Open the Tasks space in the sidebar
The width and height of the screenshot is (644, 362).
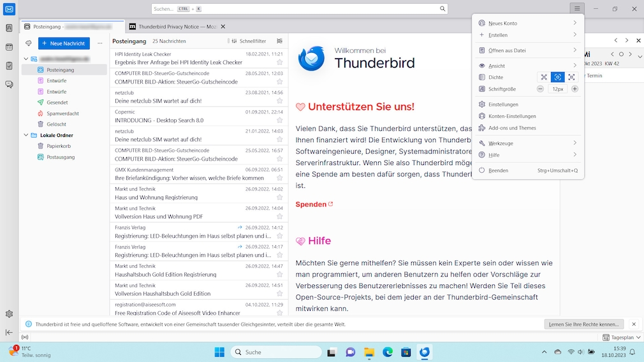[x=9, y=66]
